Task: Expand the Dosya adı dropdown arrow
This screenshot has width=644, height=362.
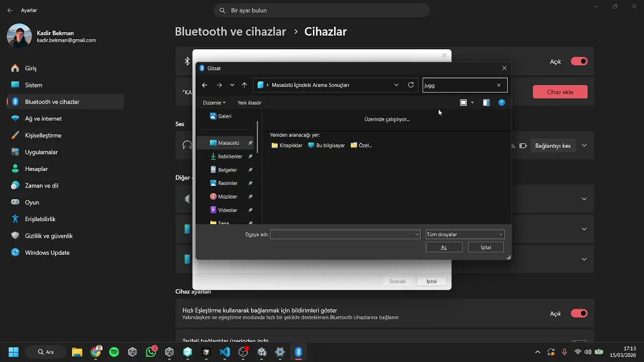Action: pos(417,234)
